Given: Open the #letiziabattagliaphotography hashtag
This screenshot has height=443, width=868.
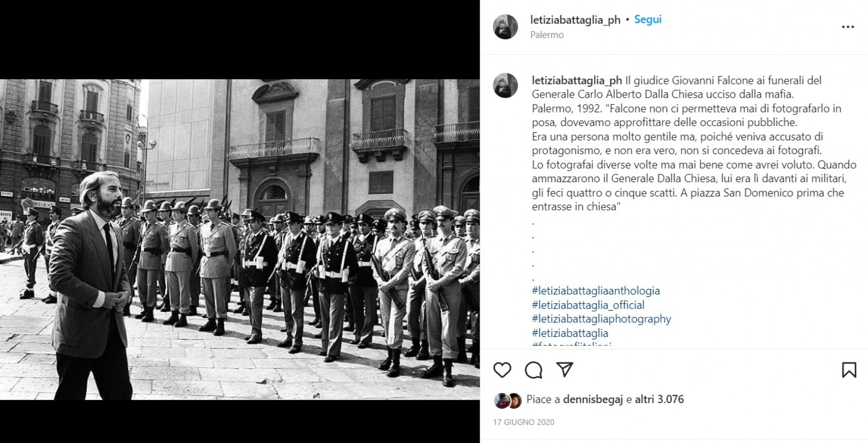Looking at the screenshot, I should [x=601, y=319].
